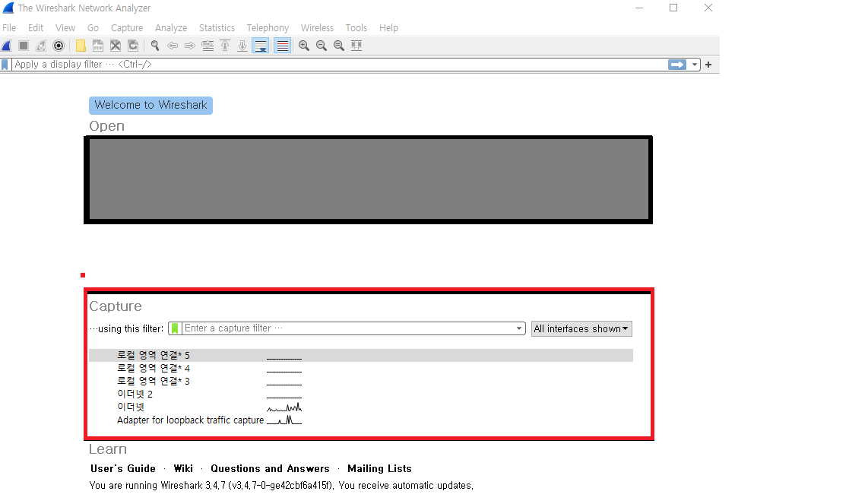Open Questions and Answers link

(270, 468)
